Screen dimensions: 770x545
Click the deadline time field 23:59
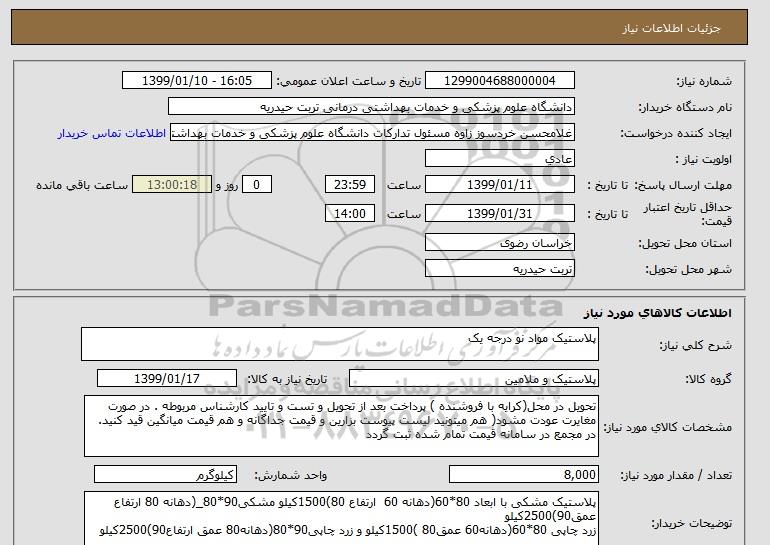pyautogui.click(x=350, y=185)
